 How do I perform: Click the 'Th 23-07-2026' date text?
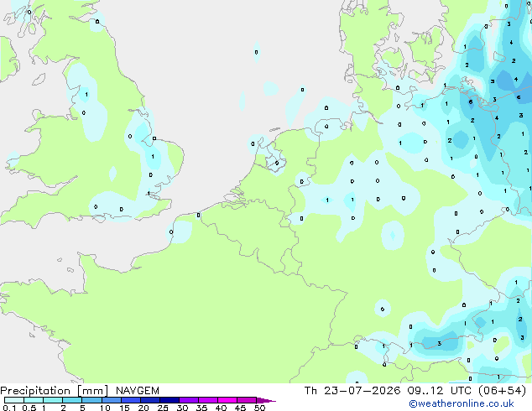click(x=352, y=391)
